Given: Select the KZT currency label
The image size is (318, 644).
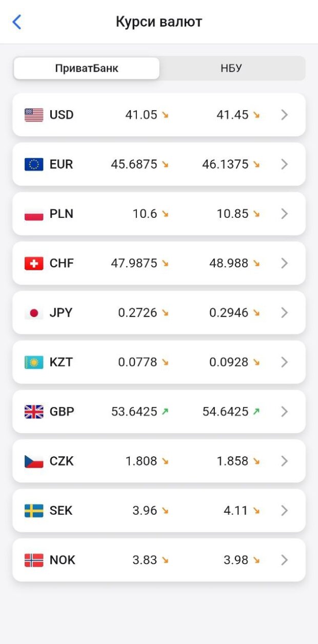Looking at the screenshot, I should [x=62, y=363].
